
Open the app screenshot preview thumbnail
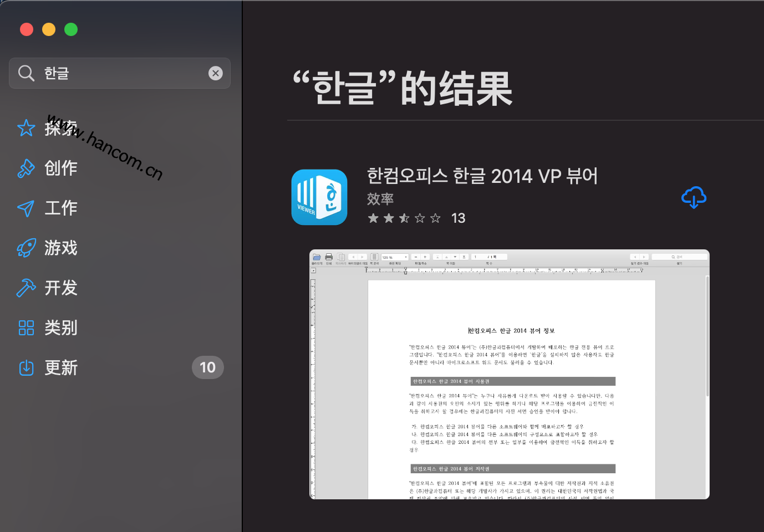click(x=510, y=375)
